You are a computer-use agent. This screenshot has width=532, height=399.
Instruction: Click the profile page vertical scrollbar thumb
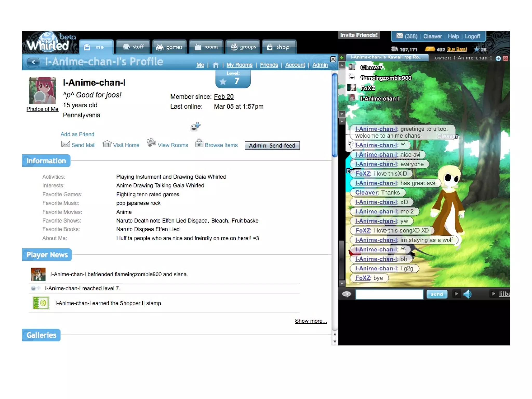click(335, 115)
